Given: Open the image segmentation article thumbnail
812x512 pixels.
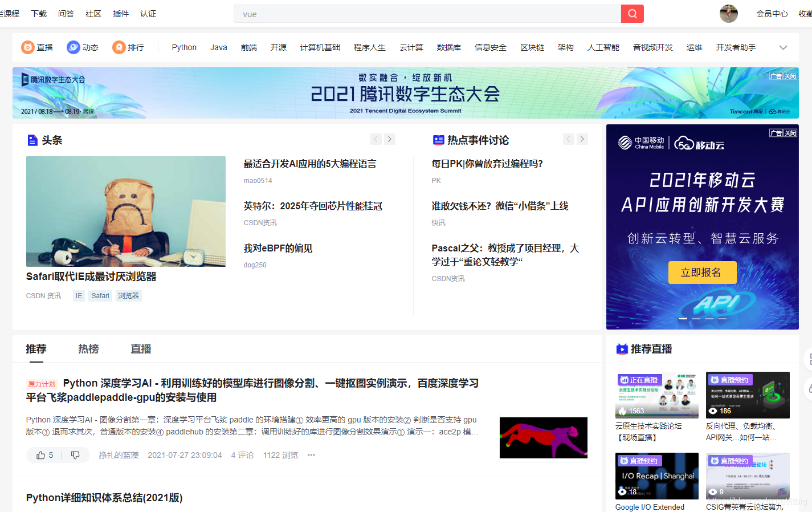Looking at the screenshot, I should (544, 437).
